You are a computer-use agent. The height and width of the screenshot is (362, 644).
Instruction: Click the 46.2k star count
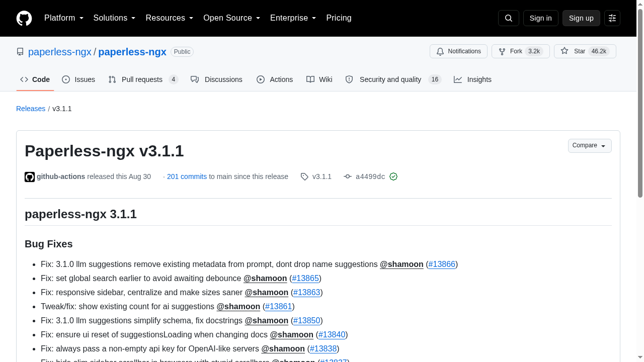click(x=599, y=51)
